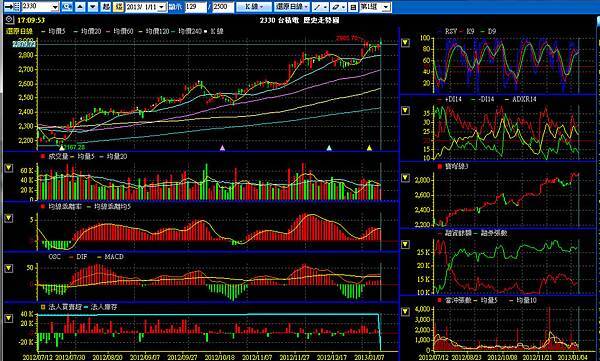Click the 均線乖離均5 legend label
The width and height of the screenshot is (600, 361).
coord(112,207)
